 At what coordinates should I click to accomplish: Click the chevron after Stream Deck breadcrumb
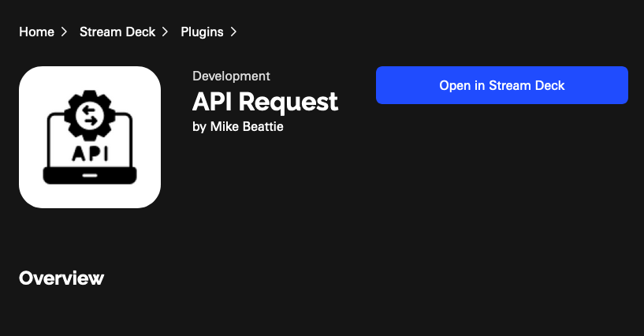click(165, 32)
